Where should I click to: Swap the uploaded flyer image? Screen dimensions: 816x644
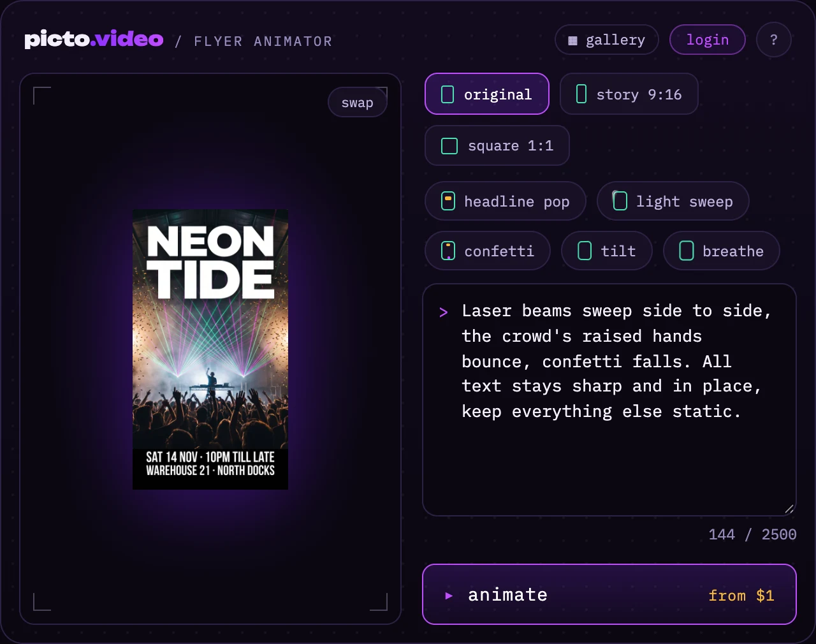[357, 102]
